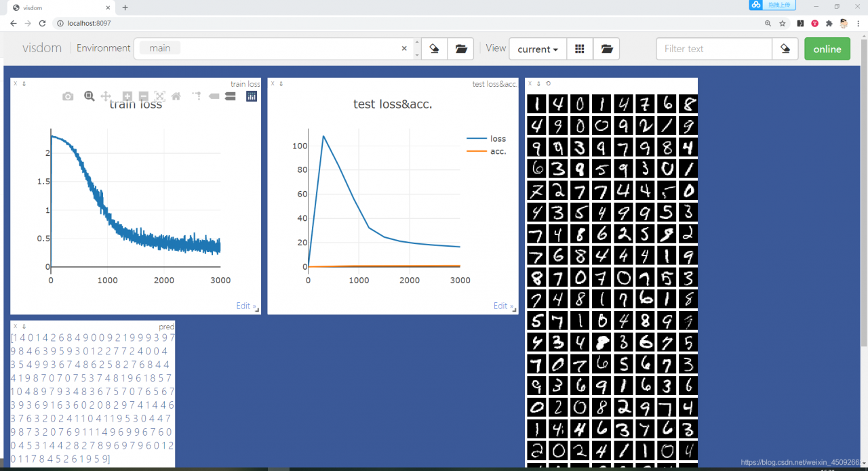Image resolution: width=868 pixels, height=471 pixels.
Task: Open browser zoom magnifier icon in address bar
Action: click(x=768, y=23)
